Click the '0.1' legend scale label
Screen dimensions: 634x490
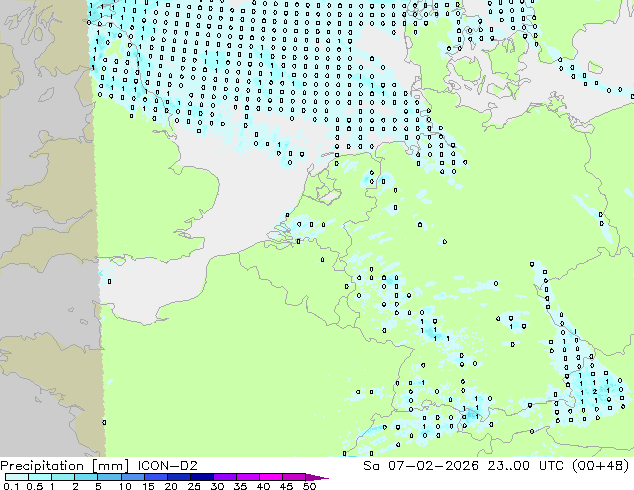(x=11, y=486)
